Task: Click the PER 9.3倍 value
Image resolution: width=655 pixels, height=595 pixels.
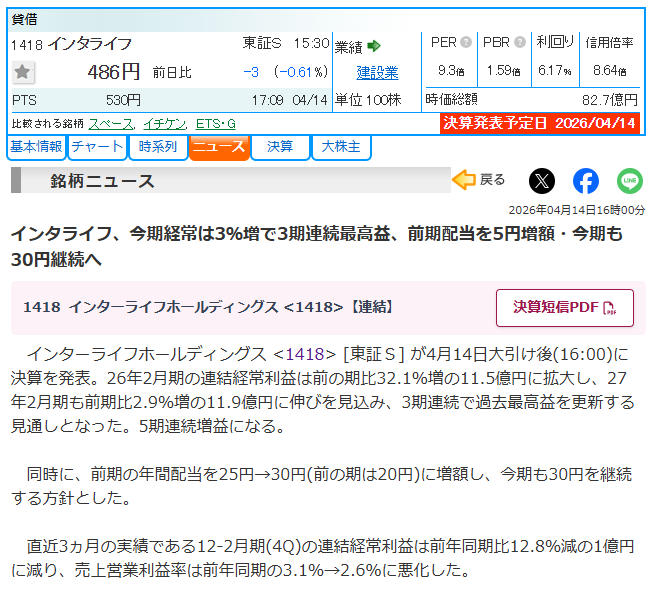Action: pyautogui.click(x=451, y=71)
